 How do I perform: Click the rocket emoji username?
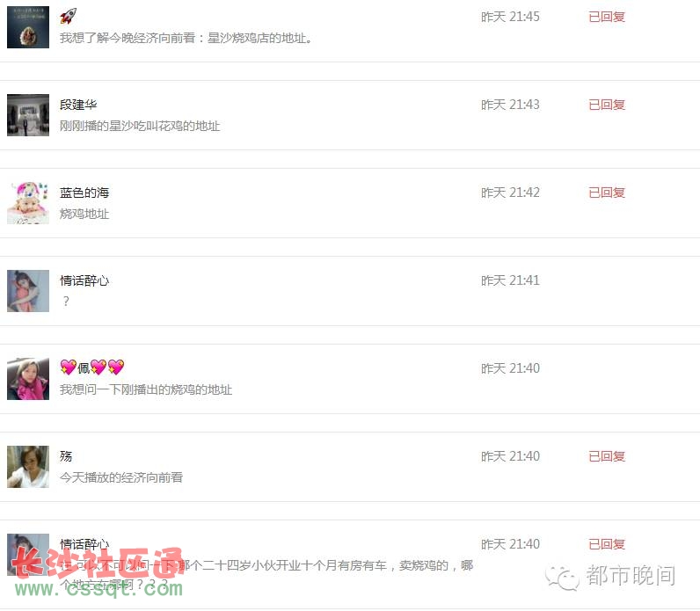(x=68, y=17)
